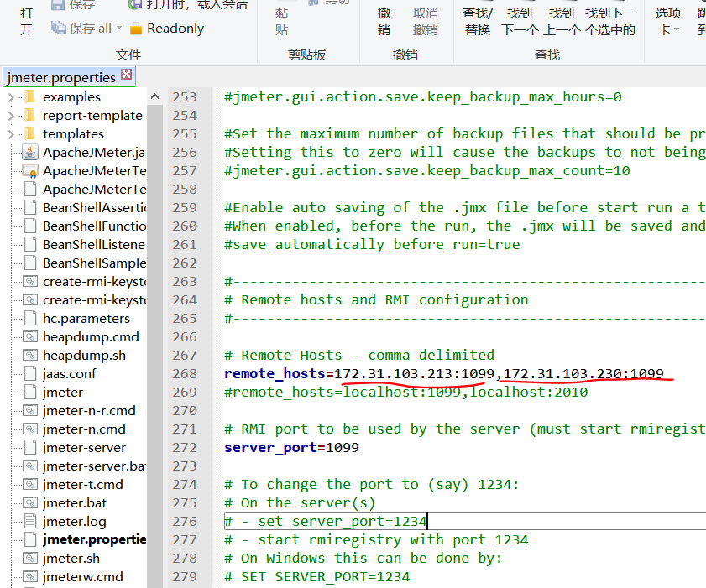Image resolution: width=706 pixels, height=588 pixels.
Task: Open the 保存 all dropdown arrow
Action: click(119, 28)
